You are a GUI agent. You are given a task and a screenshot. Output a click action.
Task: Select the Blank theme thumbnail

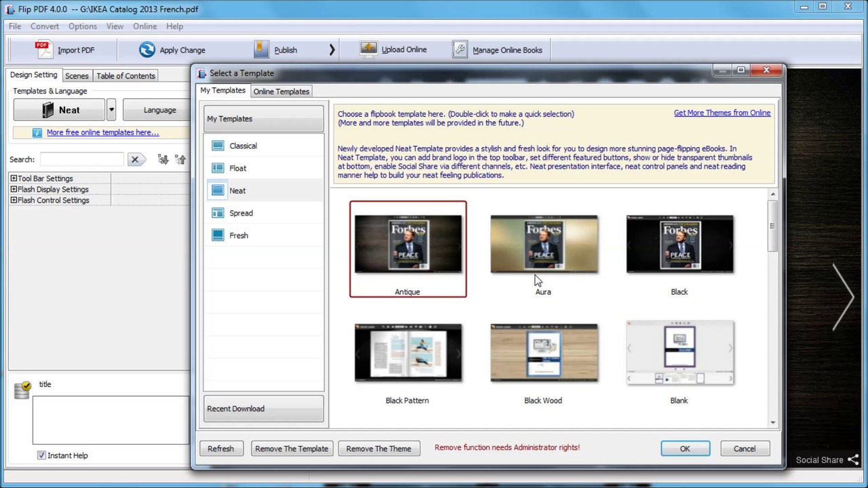pyautogui.click(x=679, y=353)
